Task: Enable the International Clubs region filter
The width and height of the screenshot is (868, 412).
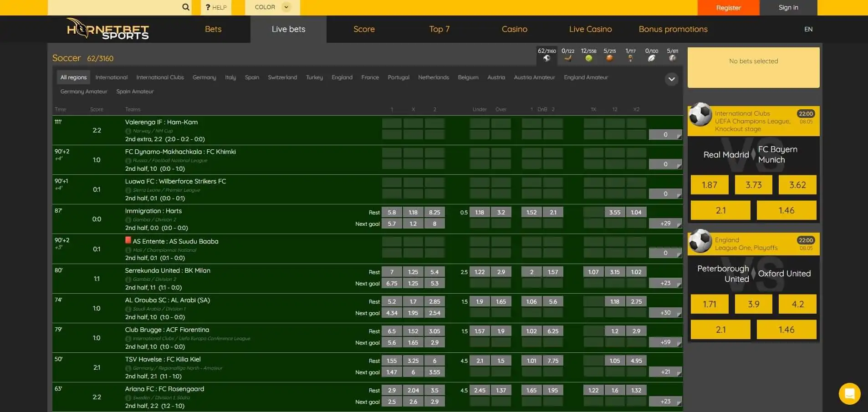Action: 160,77
